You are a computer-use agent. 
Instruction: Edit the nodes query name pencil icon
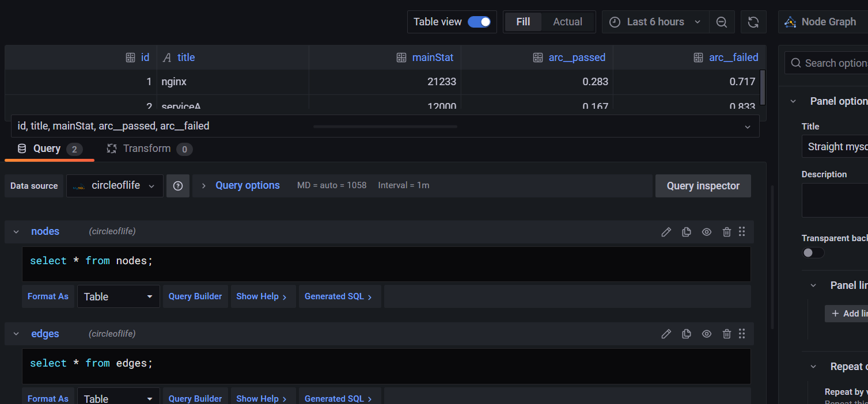coord(666,232)
